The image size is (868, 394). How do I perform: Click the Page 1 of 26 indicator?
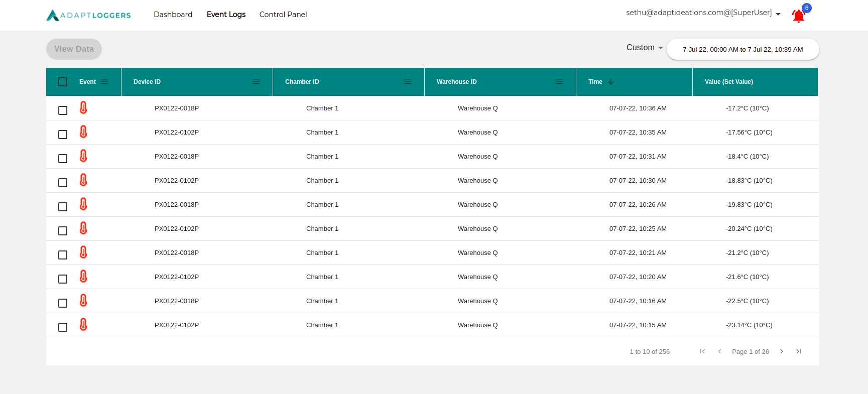point(751,352)
